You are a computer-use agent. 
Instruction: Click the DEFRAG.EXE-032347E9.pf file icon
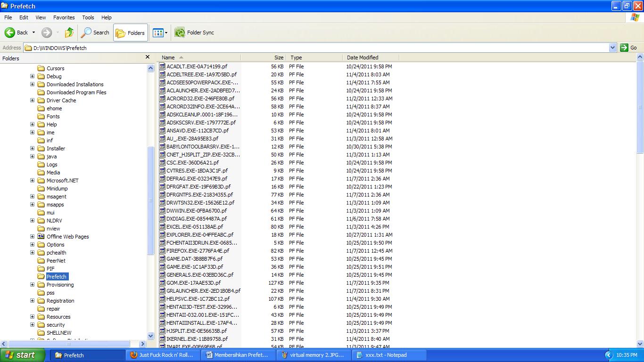point(162,179)
